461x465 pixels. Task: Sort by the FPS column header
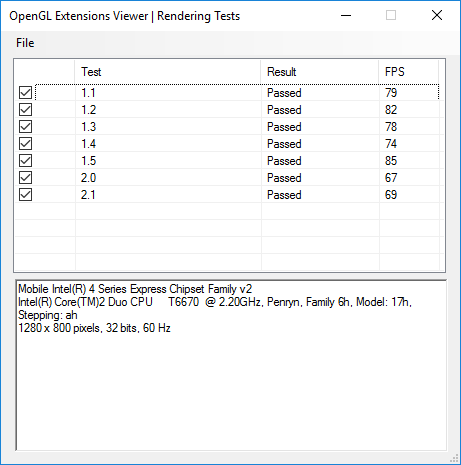click(x=409, y=72)
